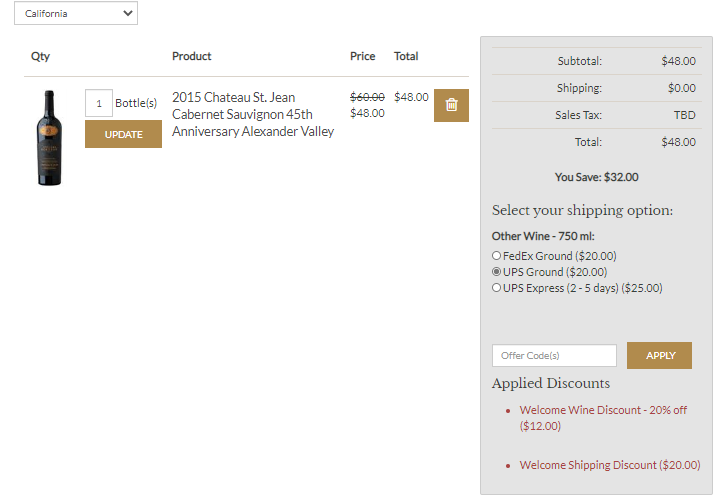Click the Bottle(s) label beside quantity

[136, 103]
